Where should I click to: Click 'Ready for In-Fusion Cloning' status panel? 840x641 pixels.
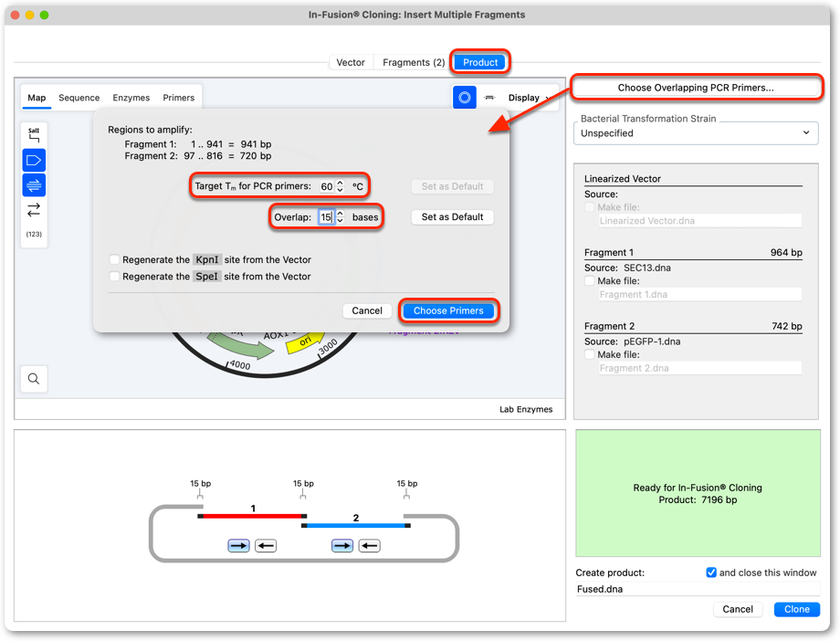(x=698, y=493)
